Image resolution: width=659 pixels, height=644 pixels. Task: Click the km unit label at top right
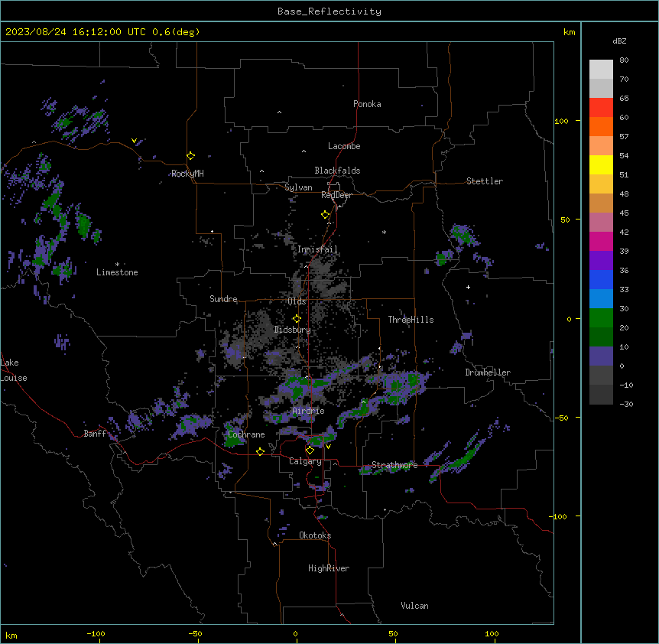[569, 32]
